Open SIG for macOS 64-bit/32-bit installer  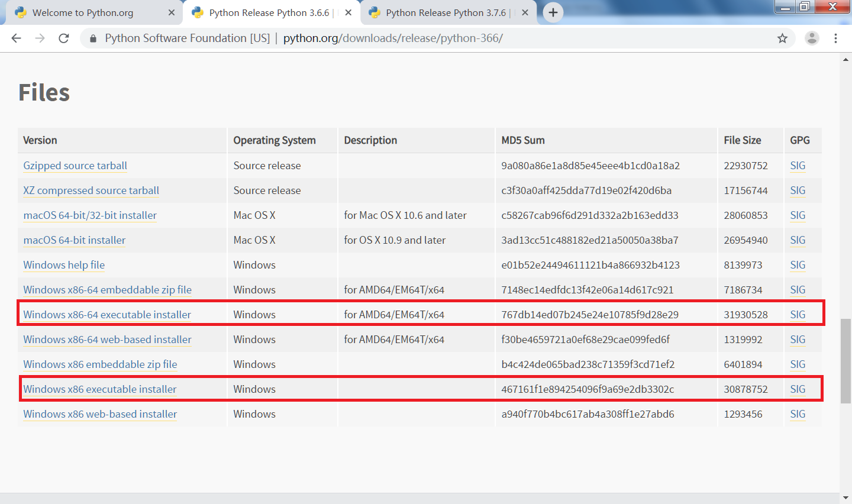point(798,215)
